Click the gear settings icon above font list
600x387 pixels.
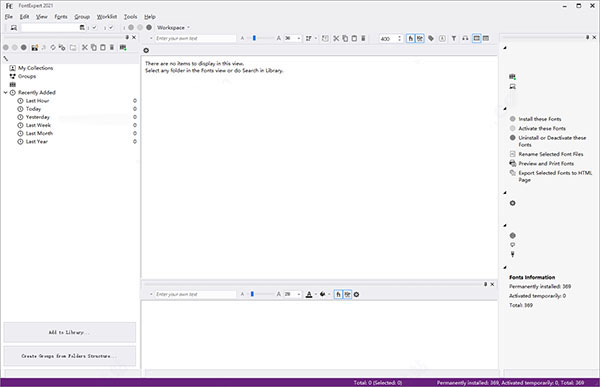(x=146, y=51)
